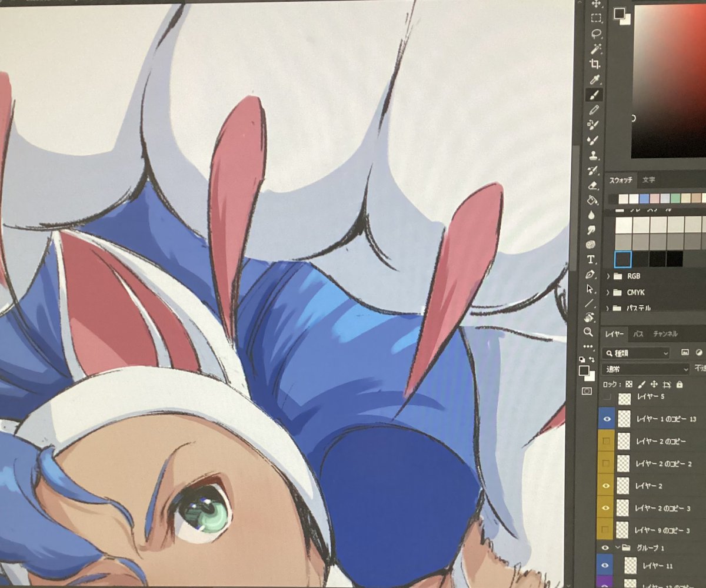Select the Pencil tool

594,110
